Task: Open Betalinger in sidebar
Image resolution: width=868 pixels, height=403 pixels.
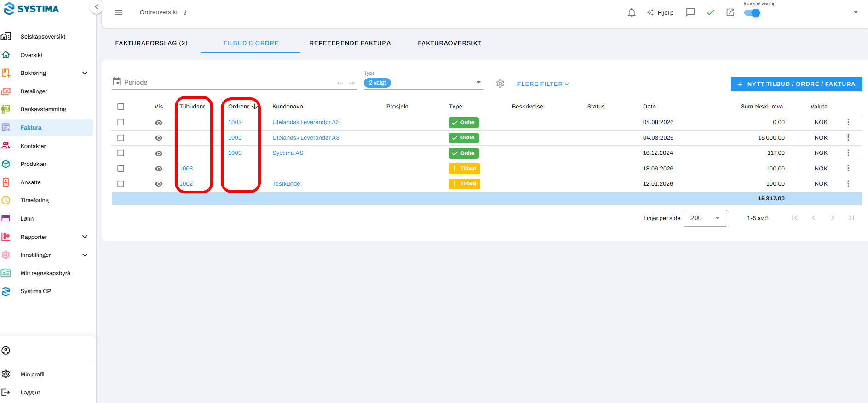Action: (34, 91)
